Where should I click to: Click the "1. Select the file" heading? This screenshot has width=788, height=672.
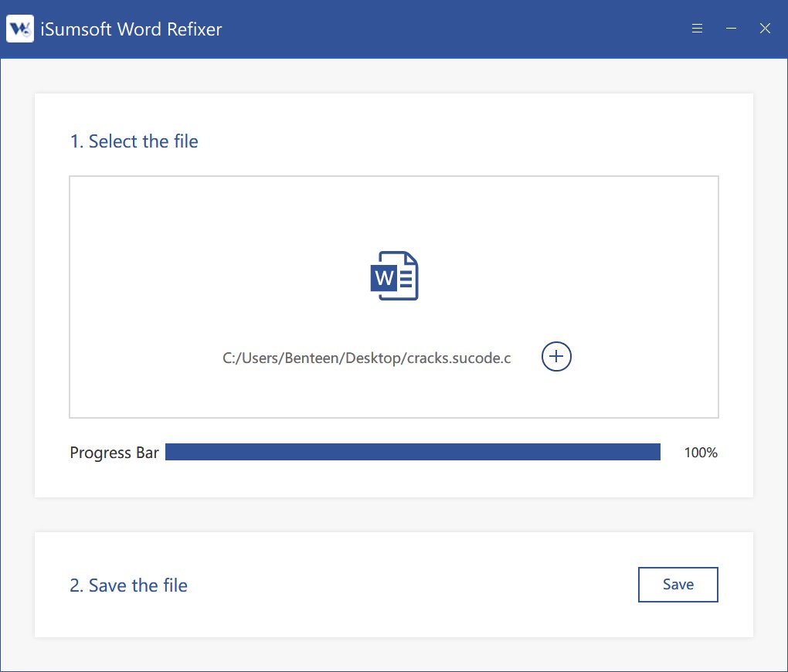(x=134, y=141)
